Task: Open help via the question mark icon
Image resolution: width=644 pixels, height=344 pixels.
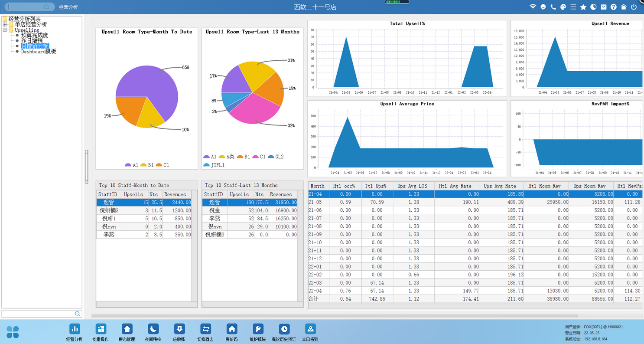Action: click(x=614, y=7)
